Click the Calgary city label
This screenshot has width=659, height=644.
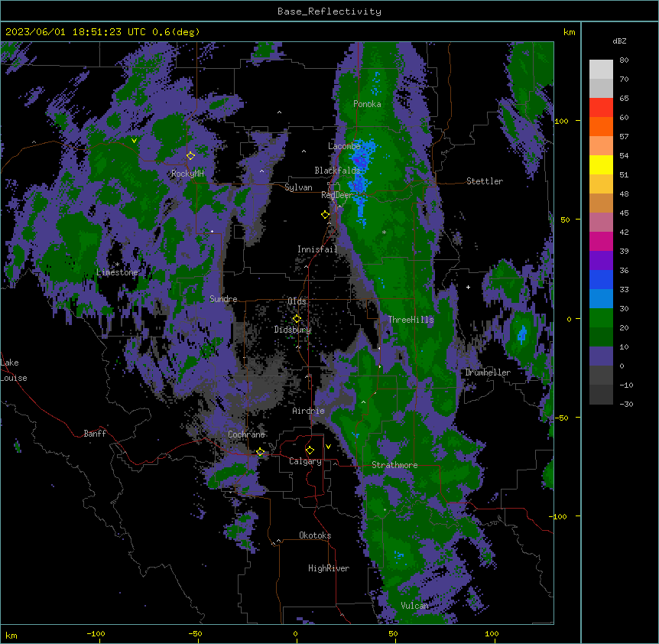point(306,461)
